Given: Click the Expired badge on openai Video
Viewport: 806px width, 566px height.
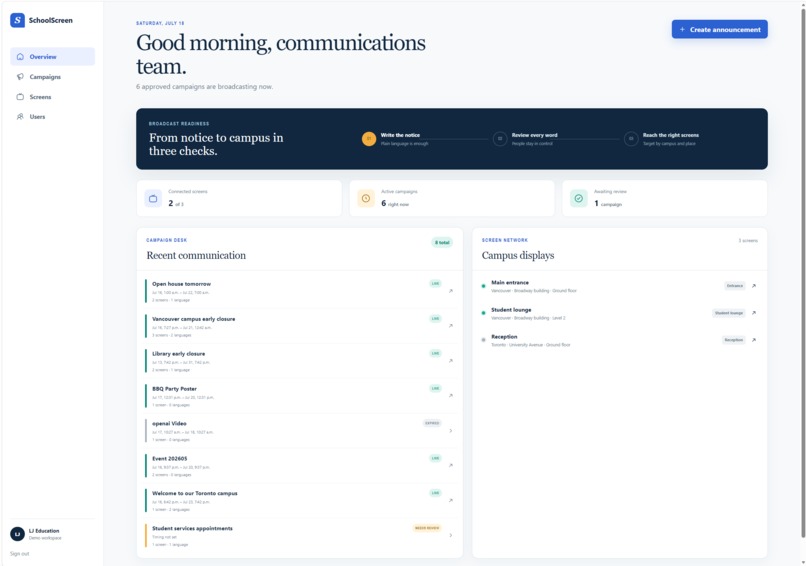Looking at the screenshot, I should pos(432,423).
